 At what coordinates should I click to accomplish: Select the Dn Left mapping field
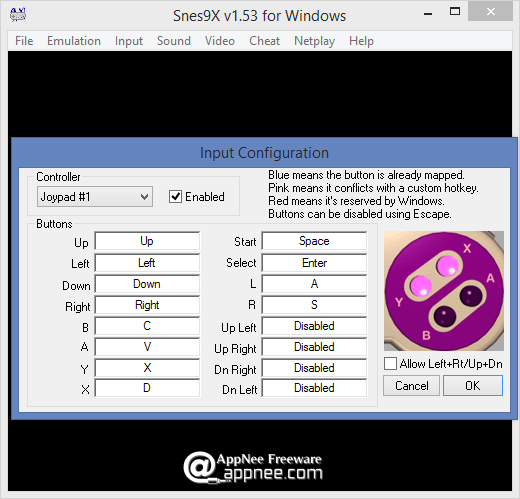[314, 388]
